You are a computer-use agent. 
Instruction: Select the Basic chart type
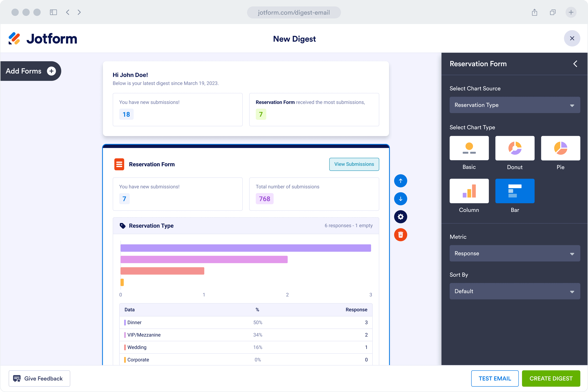[469, 148]
